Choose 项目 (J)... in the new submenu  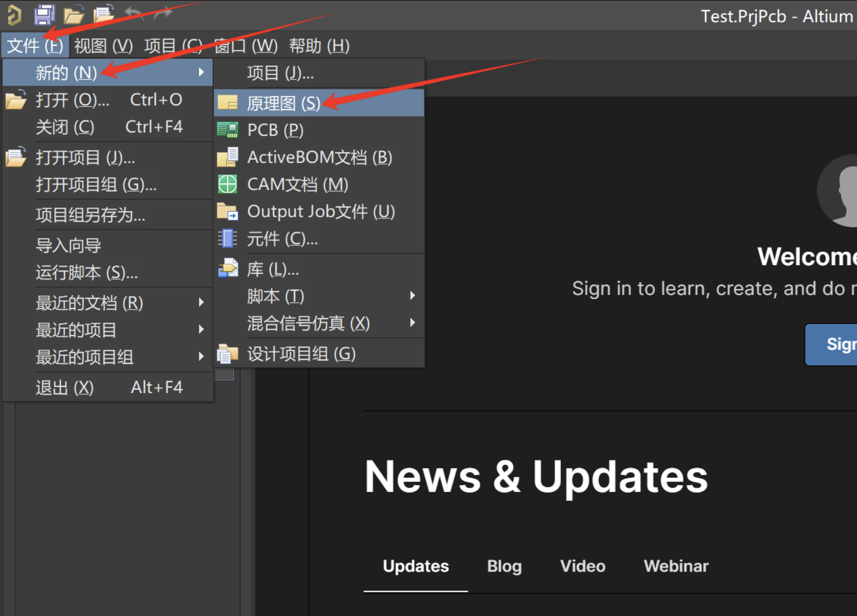click(319, 73)
